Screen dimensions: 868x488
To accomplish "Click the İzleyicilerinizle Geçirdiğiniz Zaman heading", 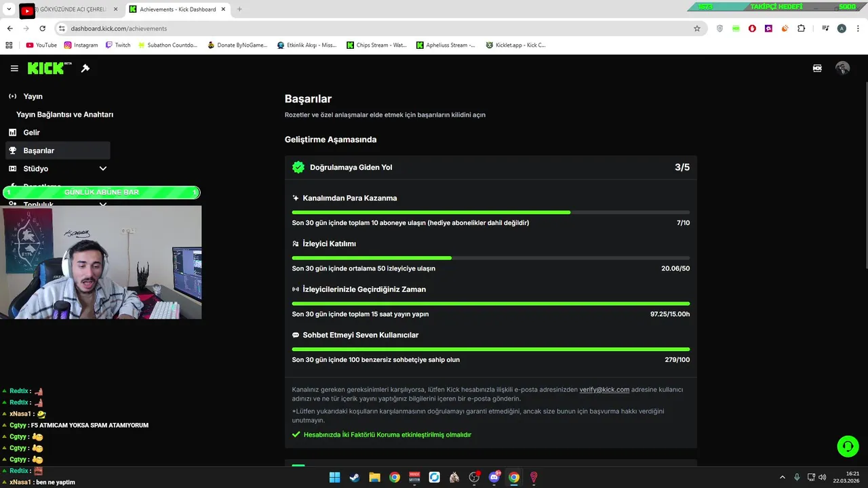I will click(364, 289).
